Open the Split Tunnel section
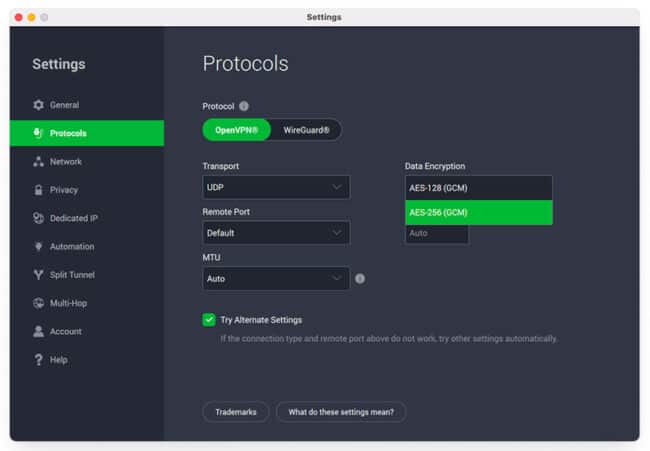This screenshot has width=650, height=451. [x=87, y=275]
